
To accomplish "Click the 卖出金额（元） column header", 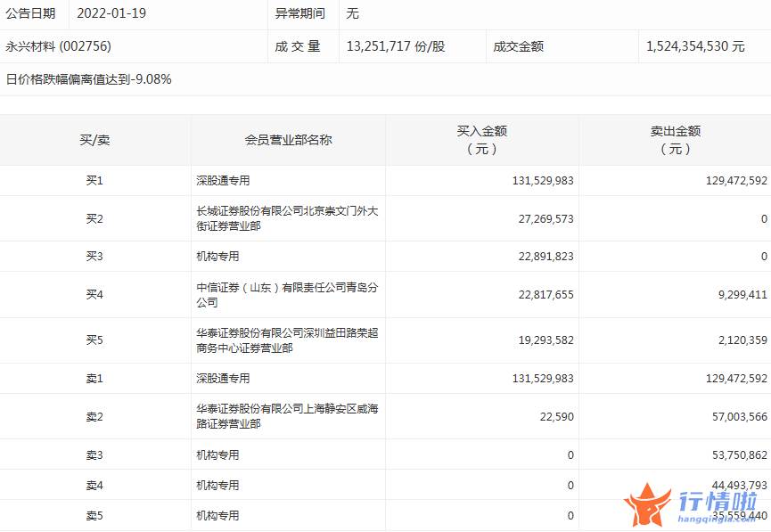I will click(x=676, y=140).
